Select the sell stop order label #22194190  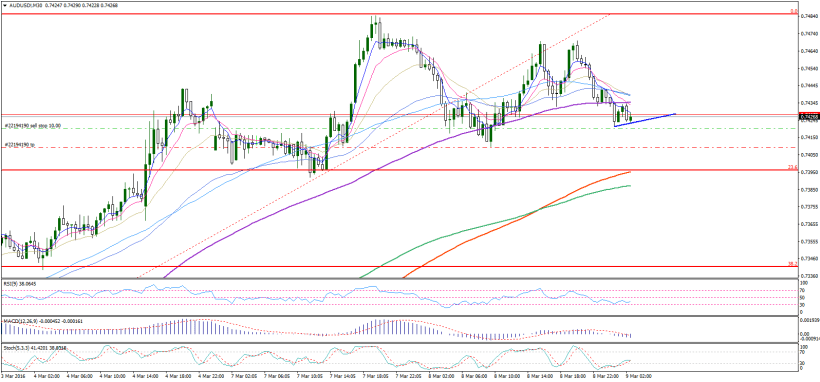tap(32, 126)
